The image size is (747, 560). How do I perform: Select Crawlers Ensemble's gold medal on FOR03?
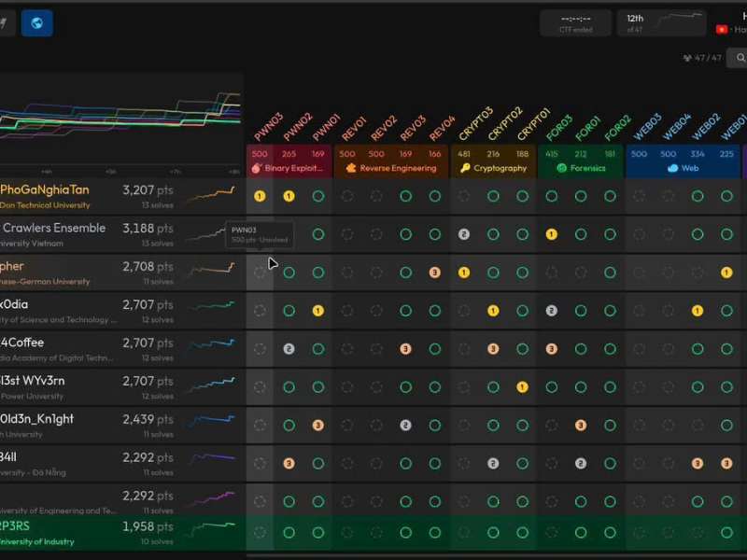click(552, 234)
